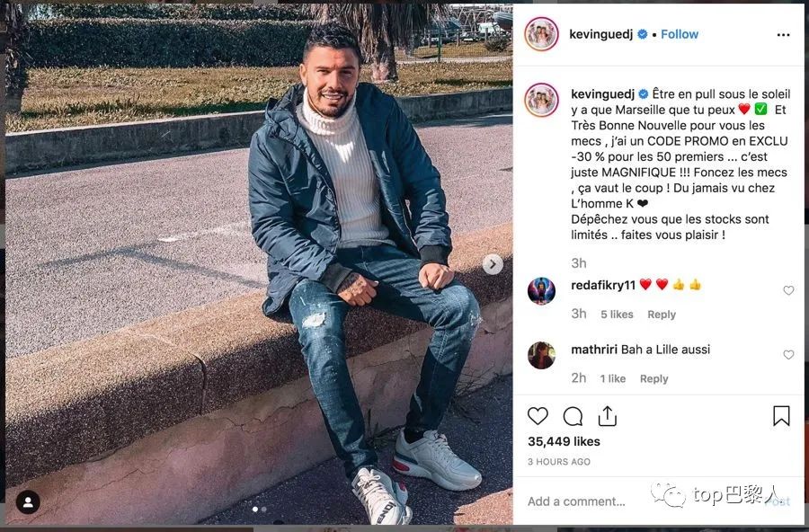809x532 pixels.
Task: Show tagged people on the photo
Action: click(28, 502)
